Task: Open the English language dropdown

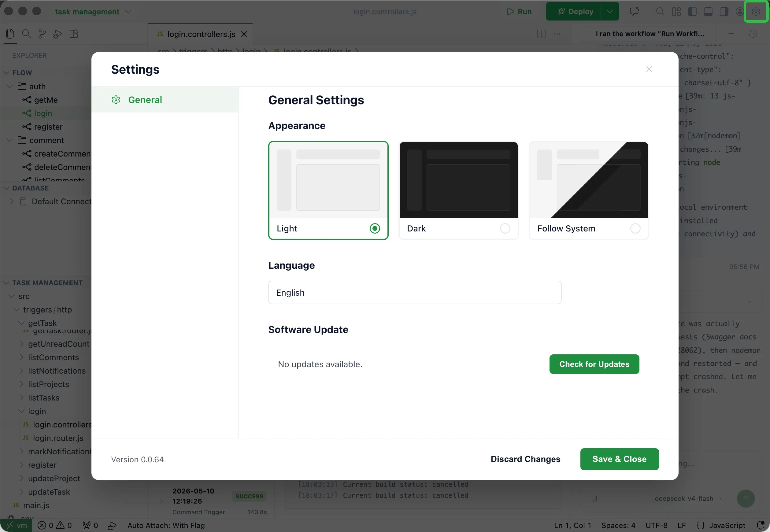Action: pyautogui.click(x=415, y=292)
